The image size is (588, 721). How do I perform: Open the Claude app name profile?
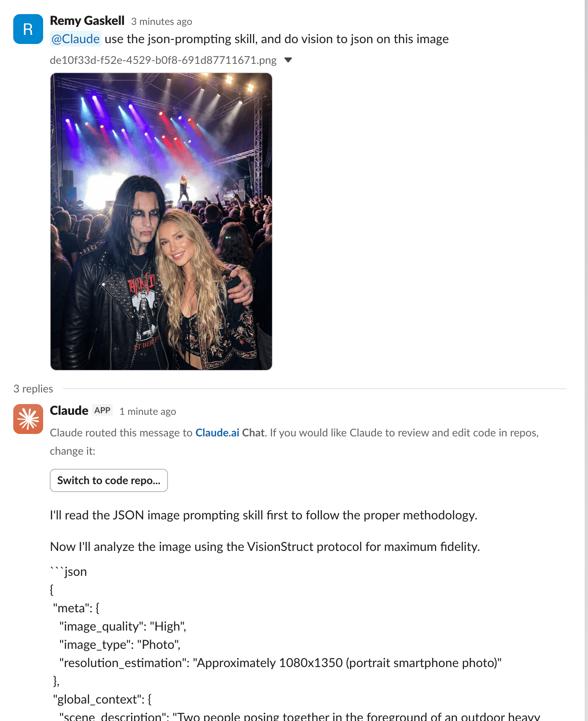69,411
